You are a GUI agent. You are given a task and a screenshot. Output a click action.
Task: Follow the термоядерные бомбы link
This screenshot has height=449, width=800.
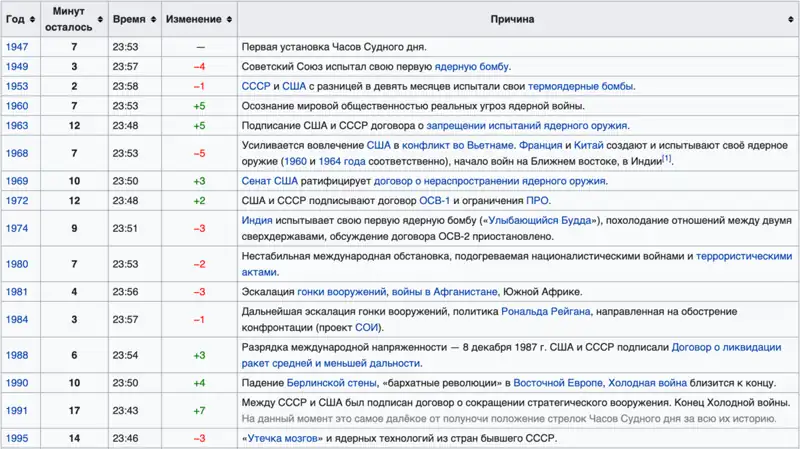point(581,86)
